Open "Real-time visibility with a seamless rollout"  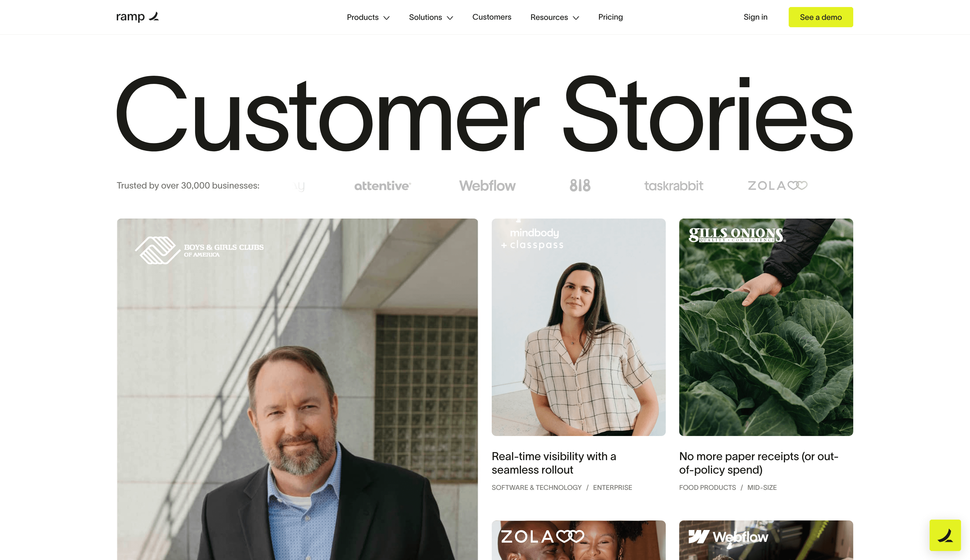554,463
